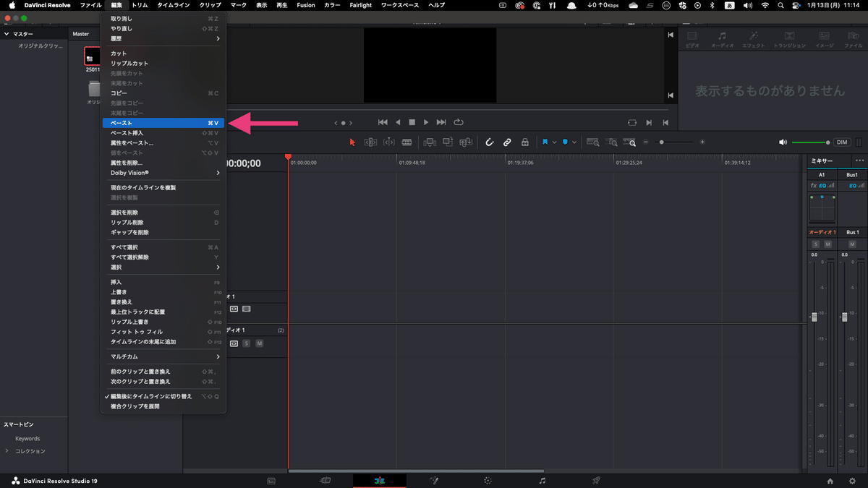Open the ワークスペース menu in menu bar
The width and height of the screenshot is (868, 488).
[x=399, y=5]
